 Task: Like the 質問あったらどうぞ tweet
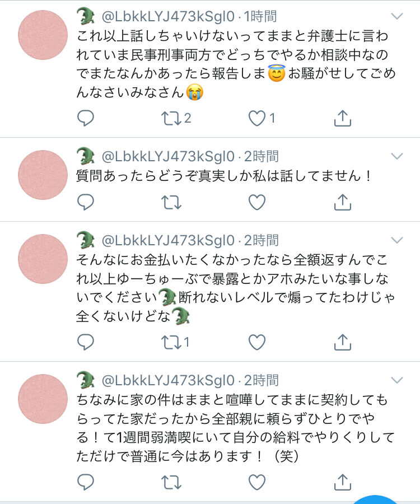pyautogui.click(x=257, y=202)
